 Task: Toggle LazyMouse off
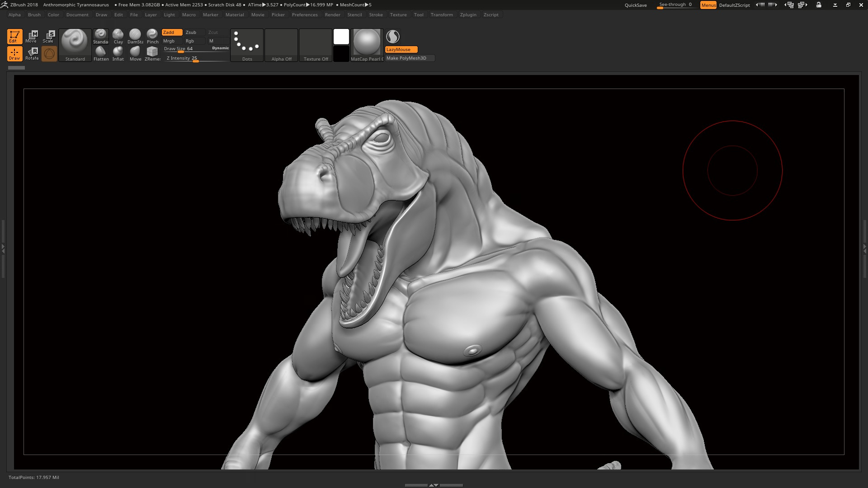pos(401,50)
